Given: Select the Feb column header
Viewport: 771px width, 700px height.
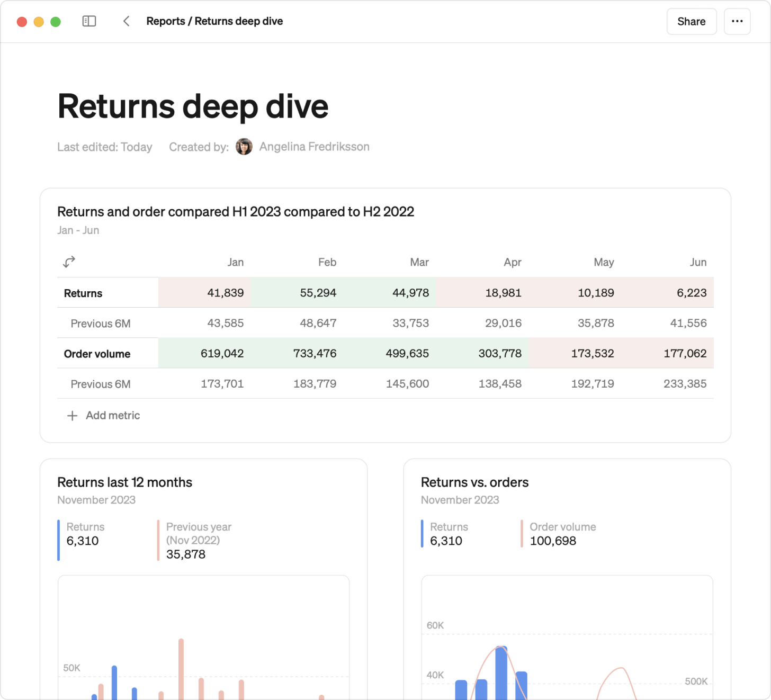Looking at the screenshot, I should 327,262.
